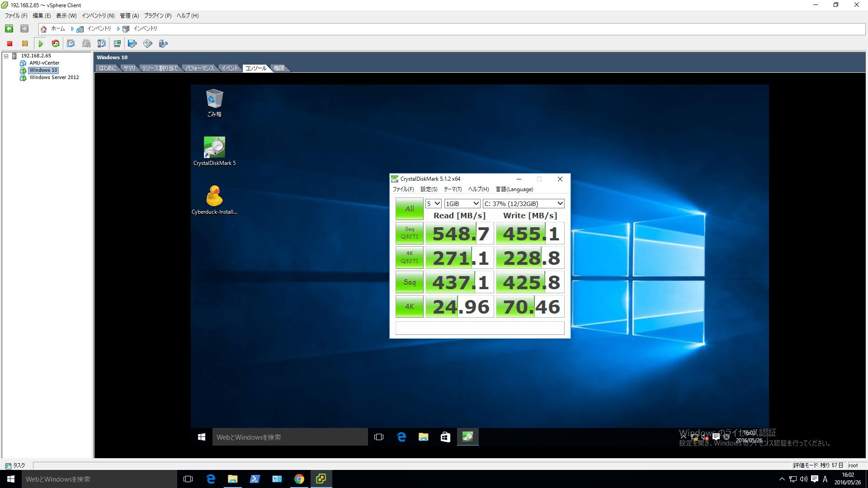
Task: Click the CD/DVD drive connect icon
Action: point(148,43)
